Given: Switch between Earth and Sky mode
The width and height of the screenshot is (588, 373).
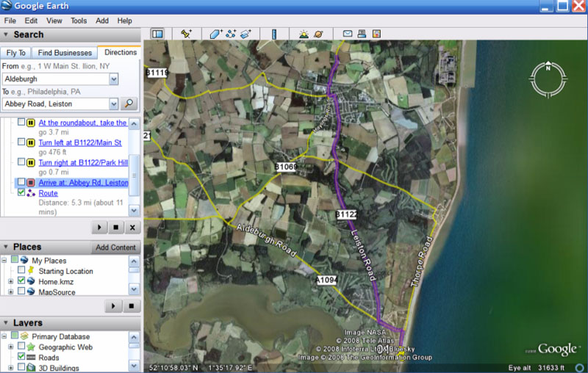Looking at the screenshot, I should click(318, 34).
